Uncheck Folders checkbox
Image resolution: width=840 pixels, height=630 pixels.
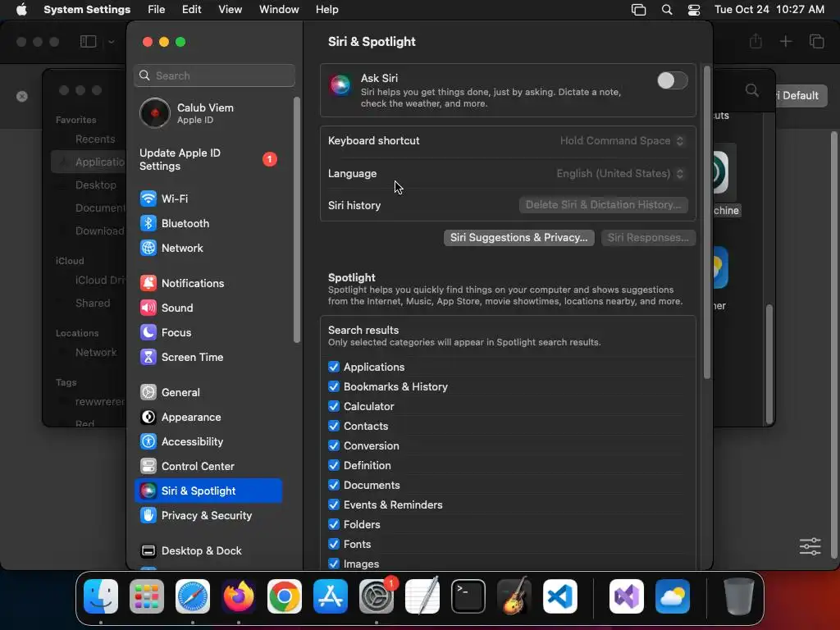[334, 524]
